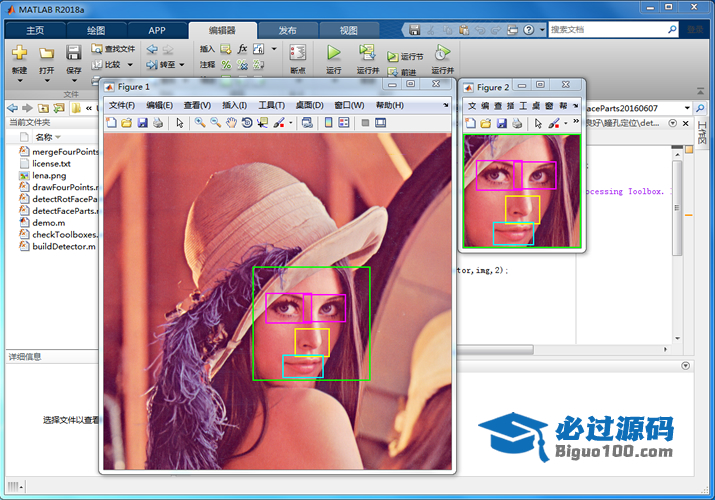715x500 pixels.
Task: Click the Zoom In magnifier in Figure 1
Action: tap(200, 123)
